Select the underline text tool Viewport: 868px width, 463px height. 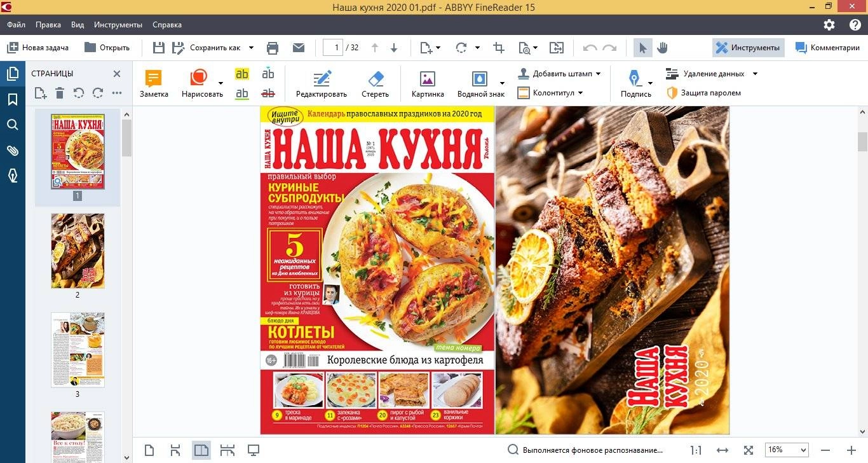(x=242, y=93)
